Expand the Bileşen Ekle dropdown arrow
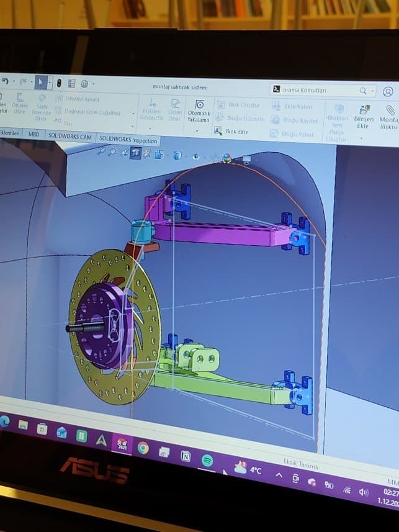Screen dimensions: 399x532 click(361, 138)
